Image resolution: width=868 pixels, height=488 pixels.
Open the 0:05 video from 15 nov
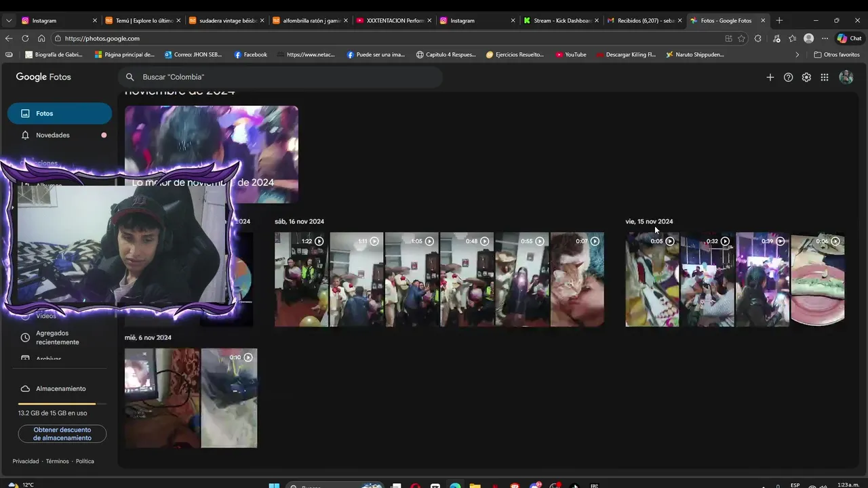click(x=652, y=279)
